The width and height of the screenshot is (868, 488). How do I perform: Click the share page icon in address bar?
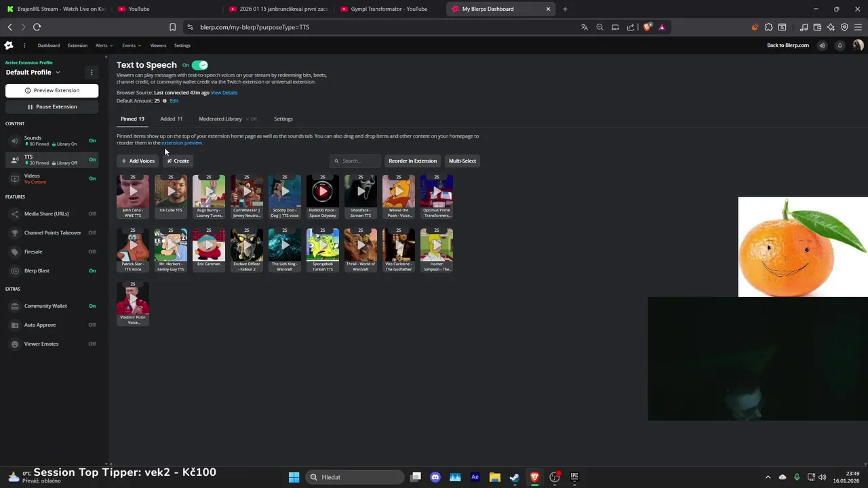(x=631, y=27)
